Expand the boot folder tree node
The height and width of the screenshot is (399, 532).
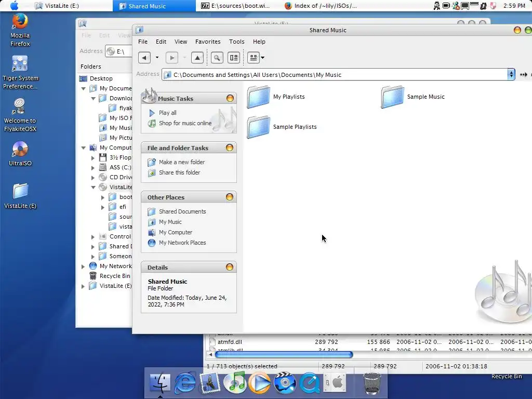pyautogui.click(x=102, y=197)
